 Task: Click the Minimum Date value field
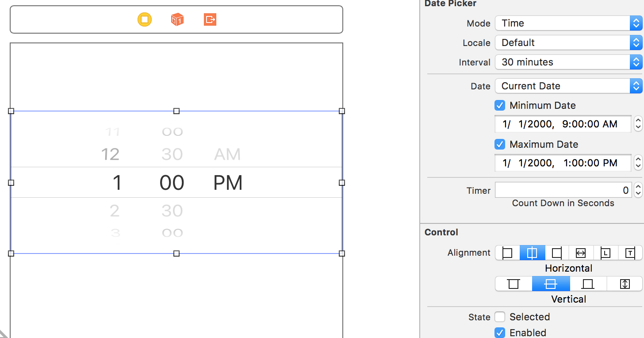tap(563, 124)
